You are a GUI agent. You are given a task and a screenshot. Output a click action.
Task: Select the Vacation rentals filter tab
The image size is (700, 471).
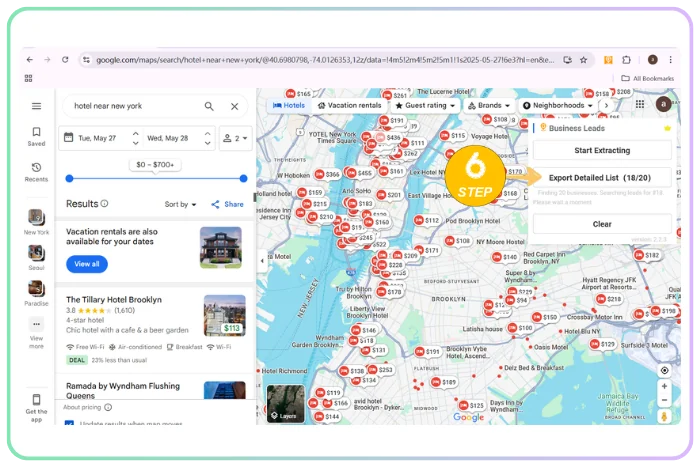point(350,105)
